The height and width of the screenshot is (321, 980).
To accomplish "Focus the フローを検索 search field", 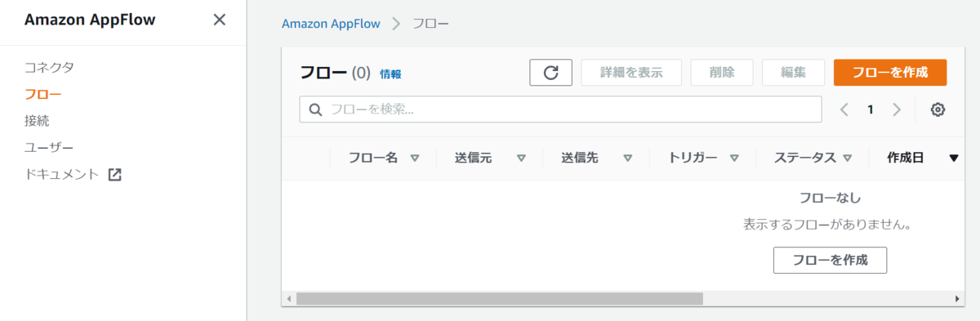I will (x=560, y=109).
